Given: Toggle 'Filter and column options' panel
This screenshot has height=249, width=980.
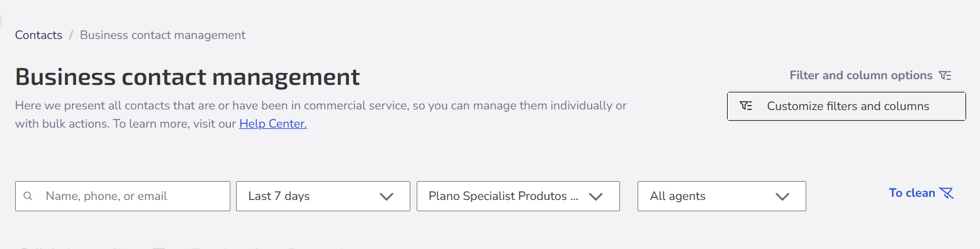Looking at the screenshot, I should tap(870, 75).
